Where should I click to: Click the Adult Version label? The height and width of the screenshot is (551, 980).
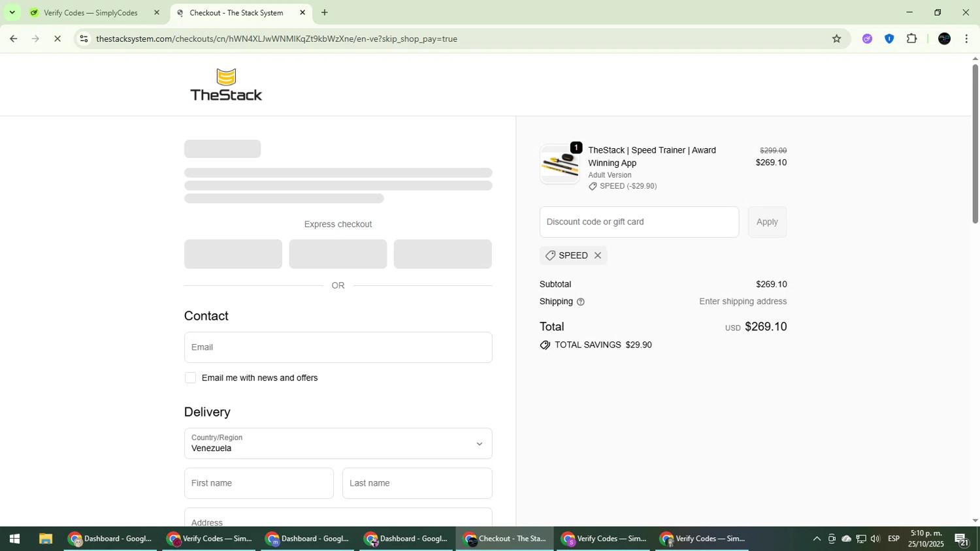tap(610, 175)
